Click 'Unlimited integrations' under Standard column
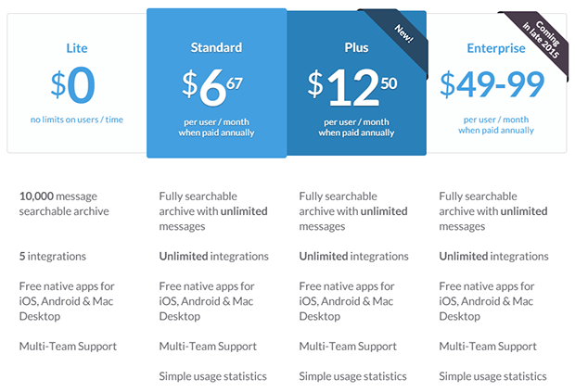Image resolution: width=575 pixels, height=392 pixels. click(x=214, y=256)
